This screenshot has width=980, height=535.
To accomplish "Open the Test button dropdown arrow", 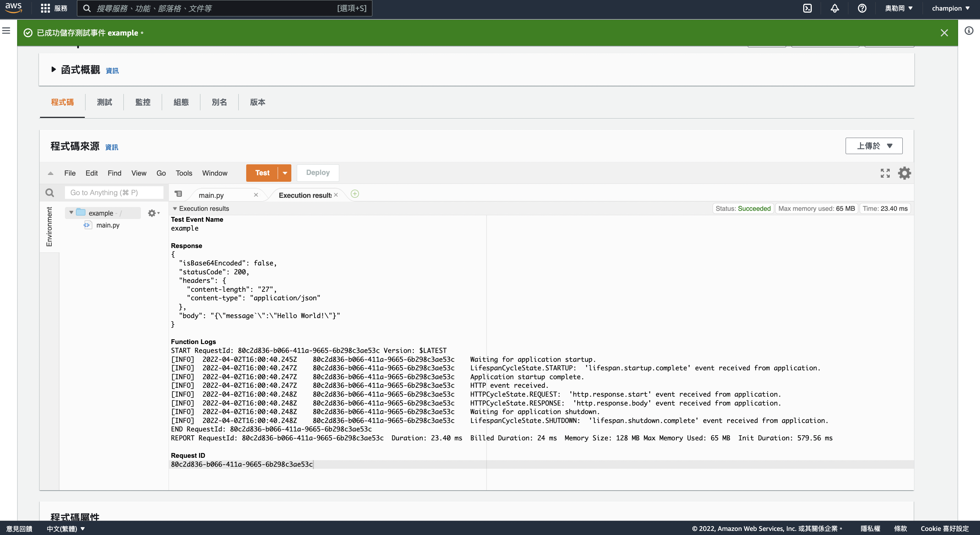I will 284,173.
